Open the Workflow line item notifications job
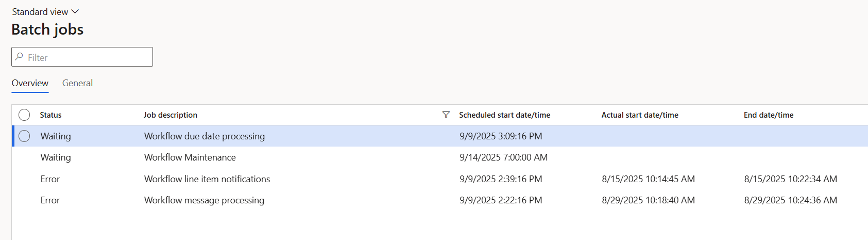Screen dimensions: 868x240 (207, 179)
